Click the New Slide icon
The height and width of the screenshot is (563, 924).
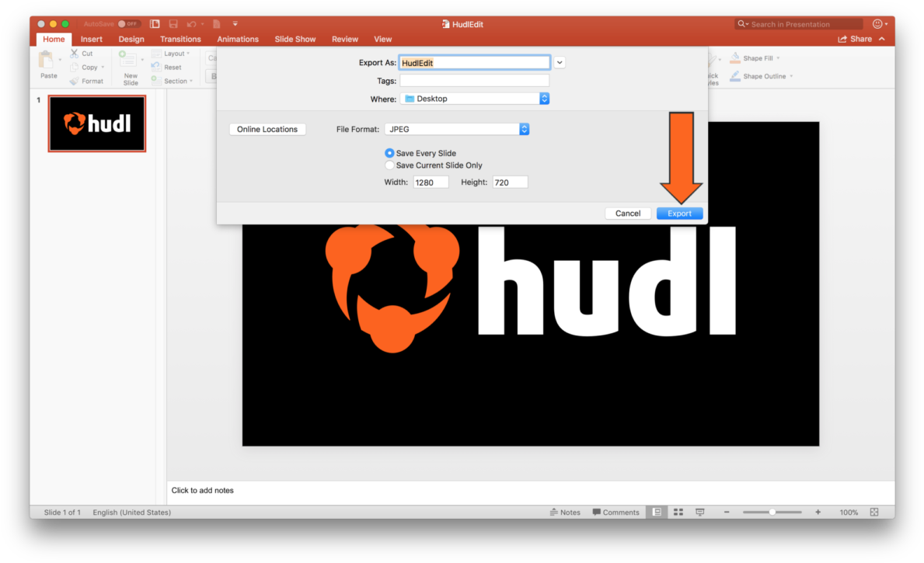[129, 61]
